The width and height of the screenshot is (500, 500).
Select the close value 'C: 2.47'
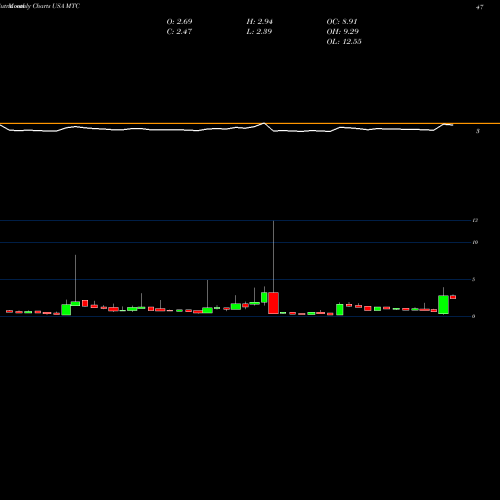click(x=179, y=32)
